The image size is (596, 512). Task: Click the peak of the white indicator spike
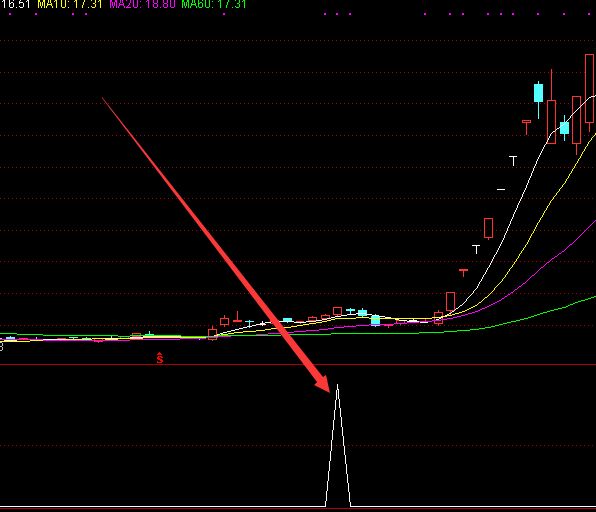pos(337,385)
